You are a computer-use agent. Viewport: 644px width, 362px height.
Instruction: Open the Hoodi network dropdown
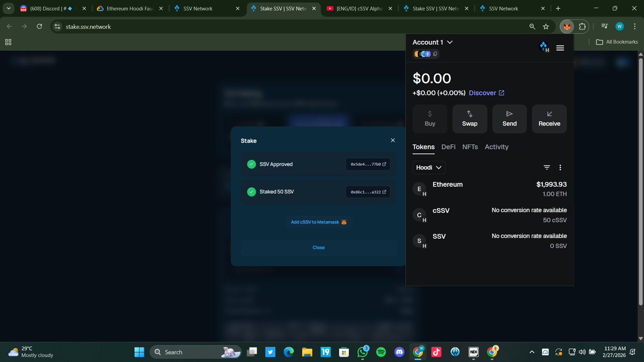(429, 167)
